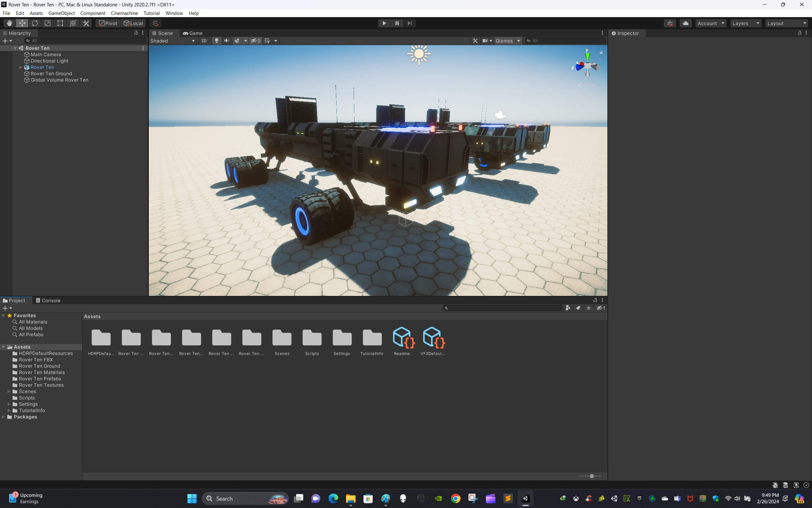Toggle scene lighting bulb icon
812x508 pixels.
tap(217, 41)
